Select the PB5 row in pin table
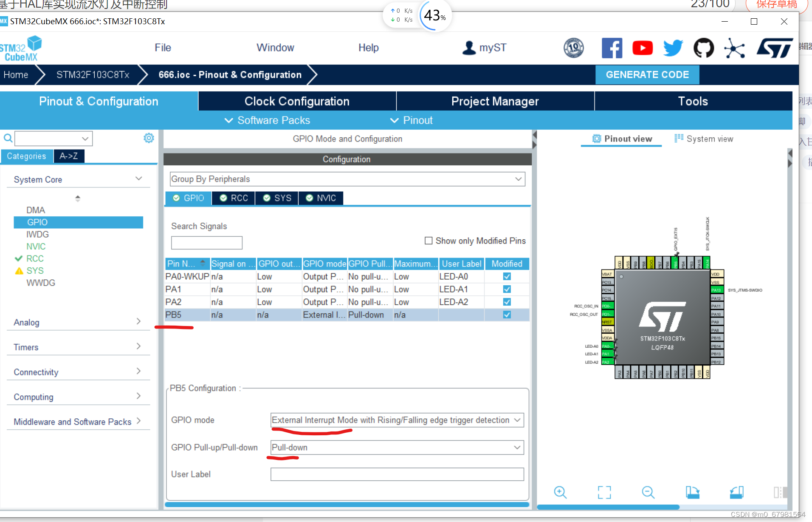The width and height of the screenshot is (812, 522). (347, 315)
